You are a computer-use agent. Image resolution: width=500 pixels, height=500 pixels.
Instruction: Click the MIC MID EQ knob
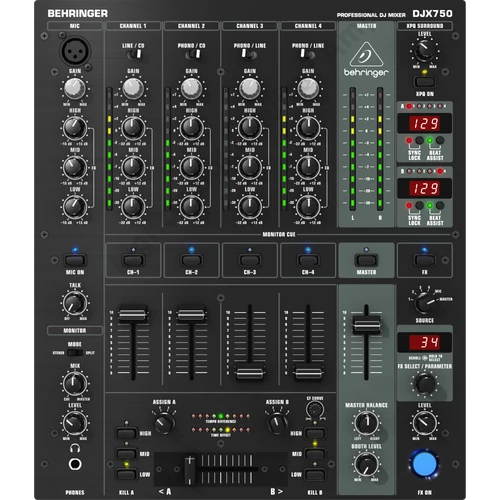(x=75, y=167)
